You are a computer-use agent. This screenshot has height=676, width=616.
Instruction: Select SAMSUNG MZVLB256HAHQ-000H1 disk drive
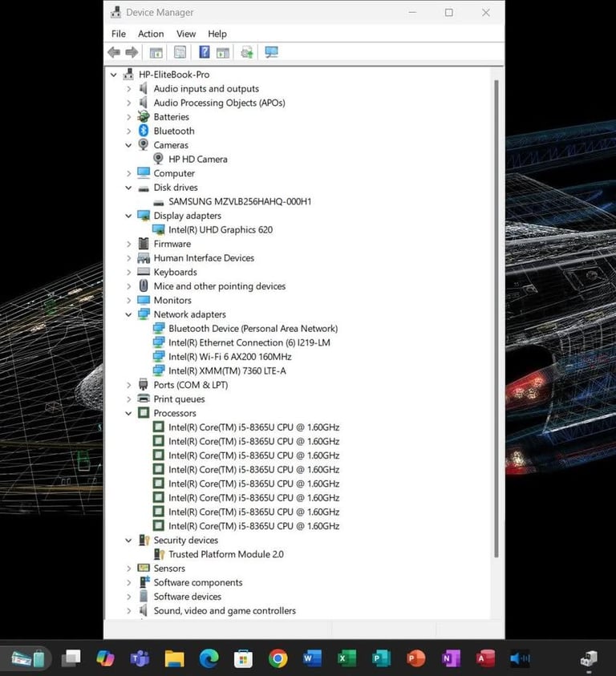[240, 201]
